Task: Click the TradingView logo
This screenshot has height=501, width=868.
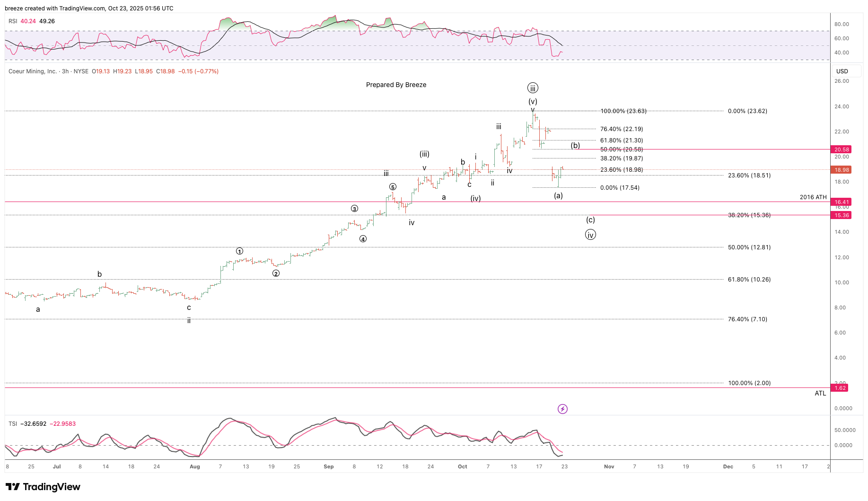Action: pos(43,487)
